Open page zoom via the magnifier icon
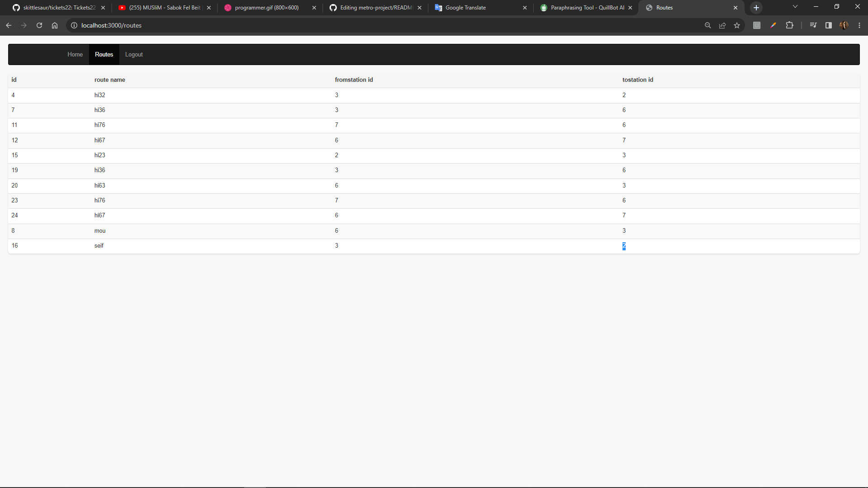Screen dimensions: 868x488 pos(708,25)
